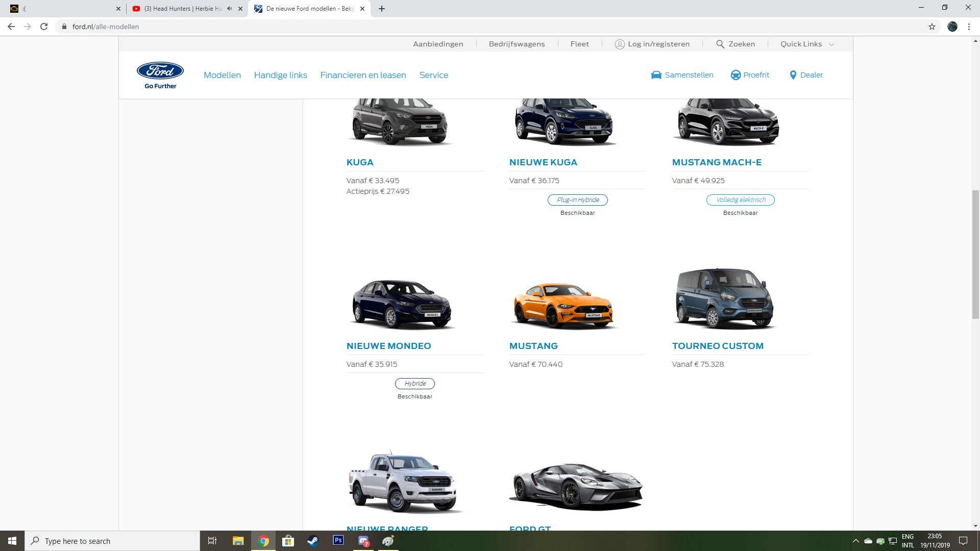This screenshot has height=551, width=980.
Task: Click the Aanbiedingen link
Action: 438,44
